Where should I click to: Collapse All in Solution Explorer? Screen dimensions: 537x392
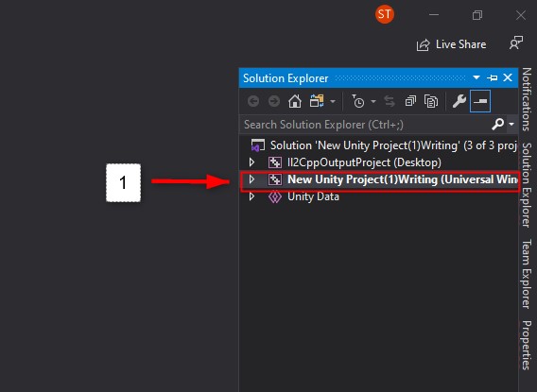[x=410, y=102]
